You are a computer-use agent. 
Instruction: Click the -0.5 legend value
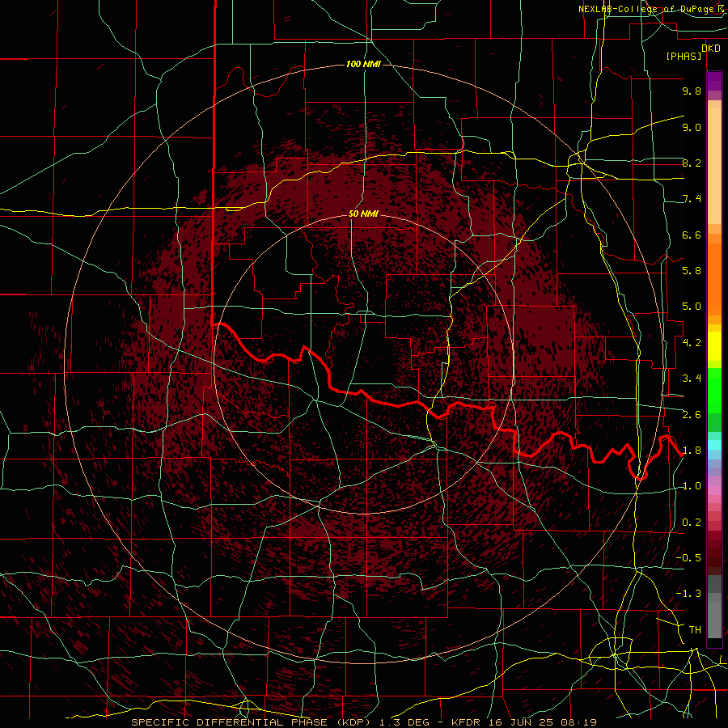point(688,558)
